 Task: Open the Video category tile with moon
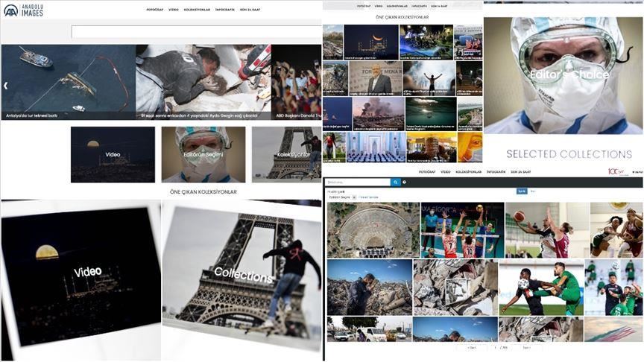click(x=113, y=154)
